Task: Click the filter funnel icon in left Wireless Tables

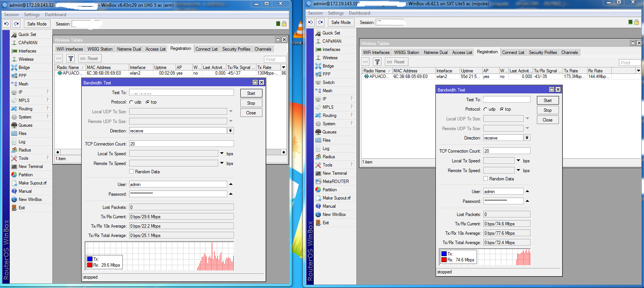Action: point(70,58)
